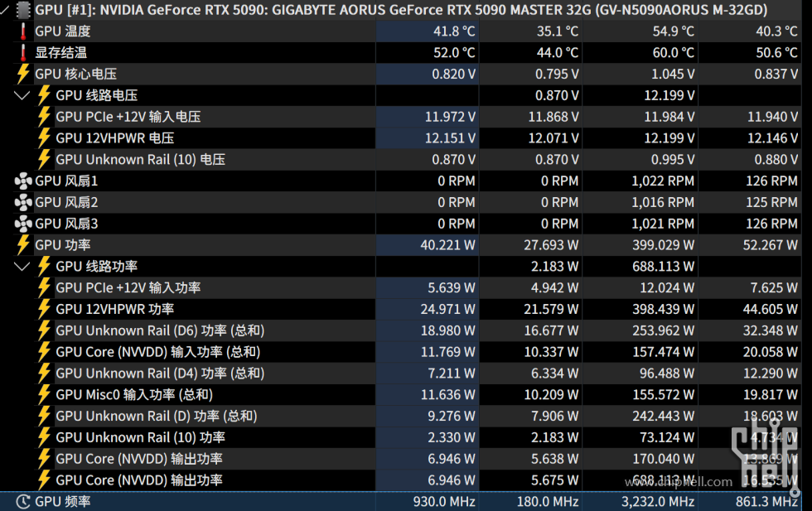Click lightning icon for GPU Unknown Rail (10) 电压
Image resolution: width=812 pixels, height=511 pixels.
[44, 159]
